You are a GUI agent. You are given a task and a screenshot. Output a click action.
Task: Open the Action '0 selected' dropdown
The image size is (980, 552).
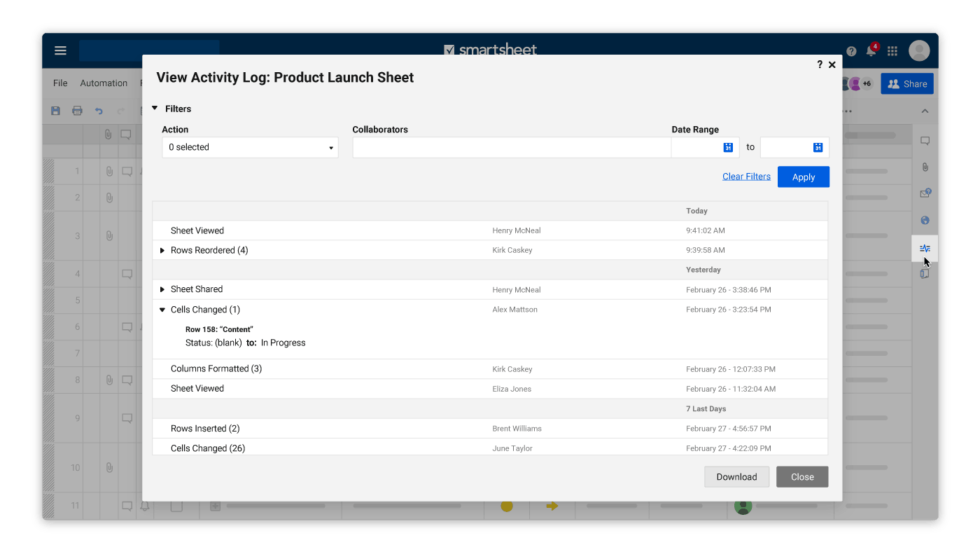(250, 147)
